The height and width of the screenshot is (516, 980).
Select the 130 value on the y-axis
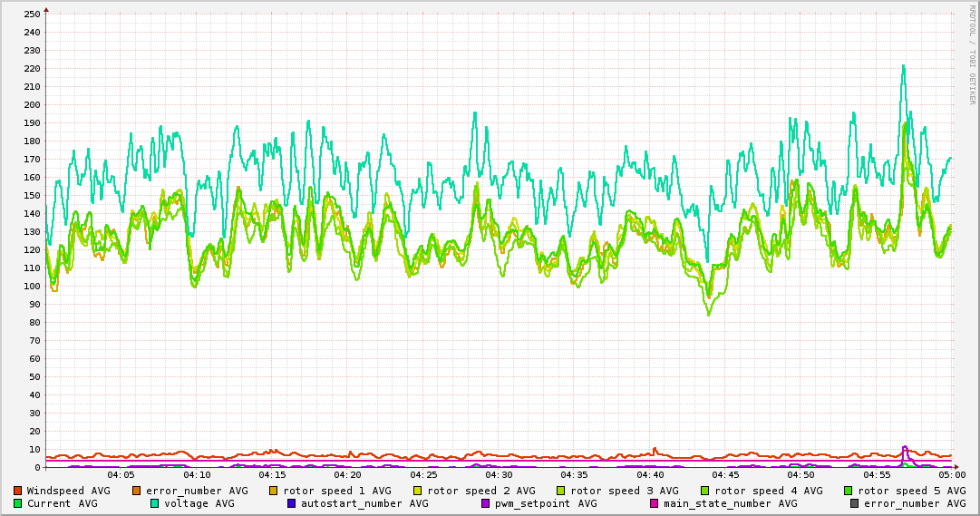click(x=31, y=232)
